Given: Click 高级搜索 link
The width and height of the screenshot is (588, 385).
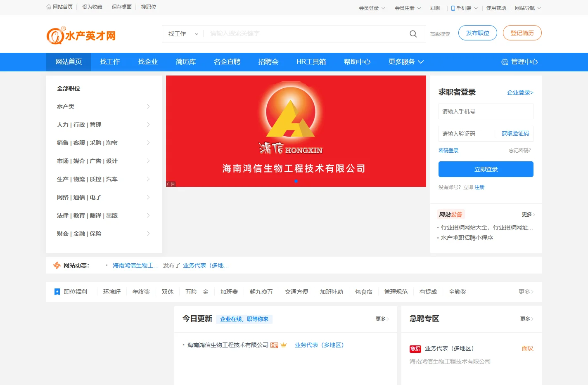Looking at the screenshot, I should 440,34.
